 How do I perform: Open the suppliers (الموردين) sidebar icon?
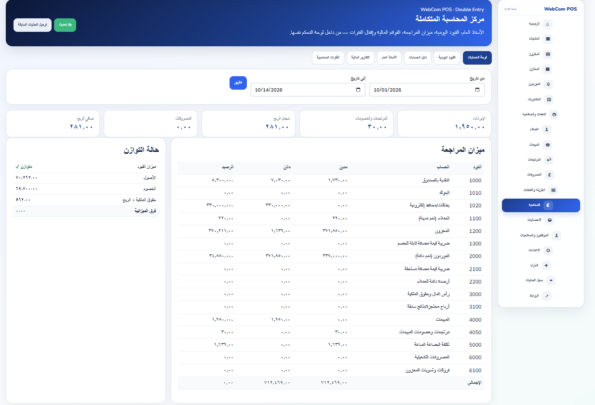click(x=548, y=84)
